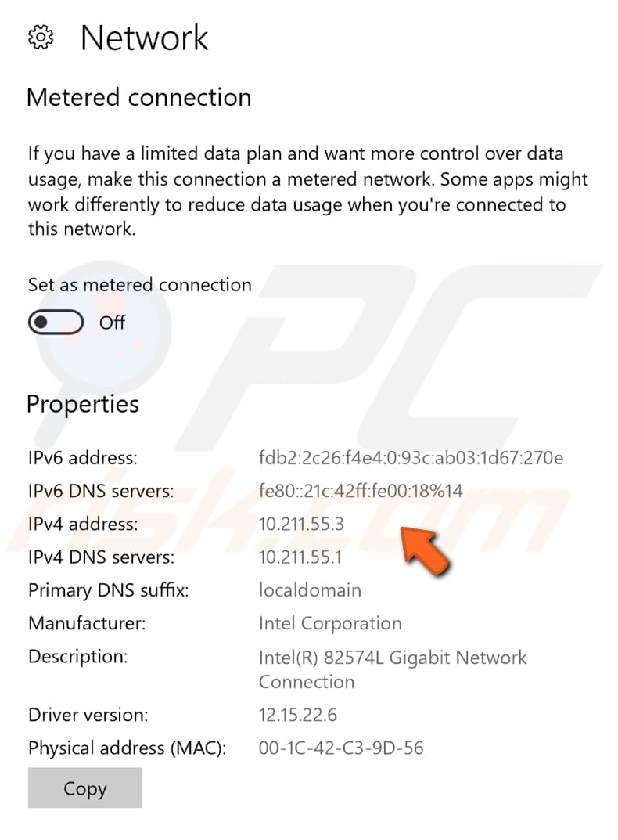Click the orange arrow pointing at IPv4 address
The height and width of the screenshot is (840, 618).
click(x=426, y=548)
